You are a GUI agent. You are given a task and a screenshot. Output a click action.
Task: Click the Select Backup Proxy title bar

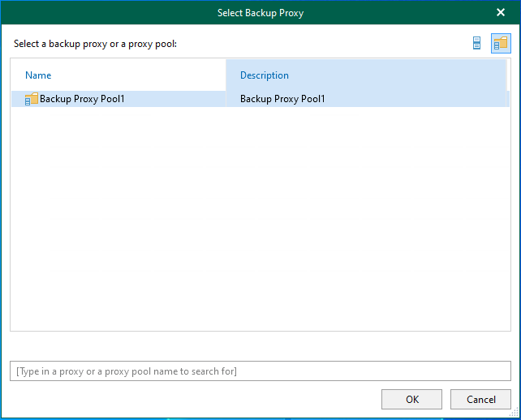tap(260, 13)
